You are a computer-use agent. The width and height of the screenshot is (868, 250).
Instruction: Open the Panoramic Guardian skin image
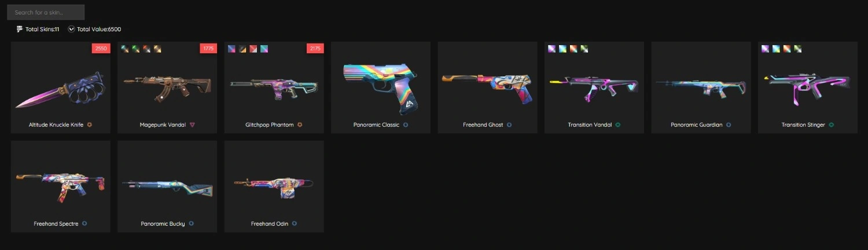pos(701,84)
